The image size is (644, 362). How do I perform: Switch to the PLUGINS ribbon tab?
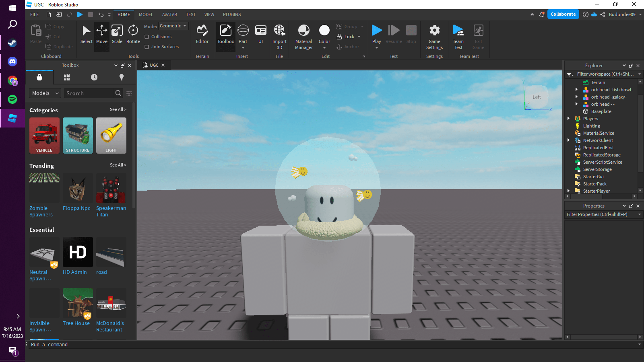(232, 14)
